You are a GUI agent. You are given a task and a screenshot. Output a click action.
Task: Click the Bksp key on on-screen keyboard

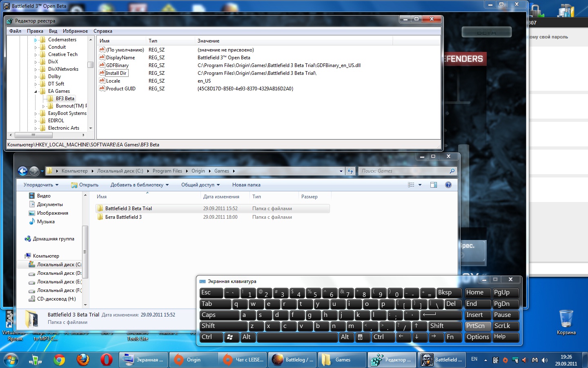(x=449, y=293)
